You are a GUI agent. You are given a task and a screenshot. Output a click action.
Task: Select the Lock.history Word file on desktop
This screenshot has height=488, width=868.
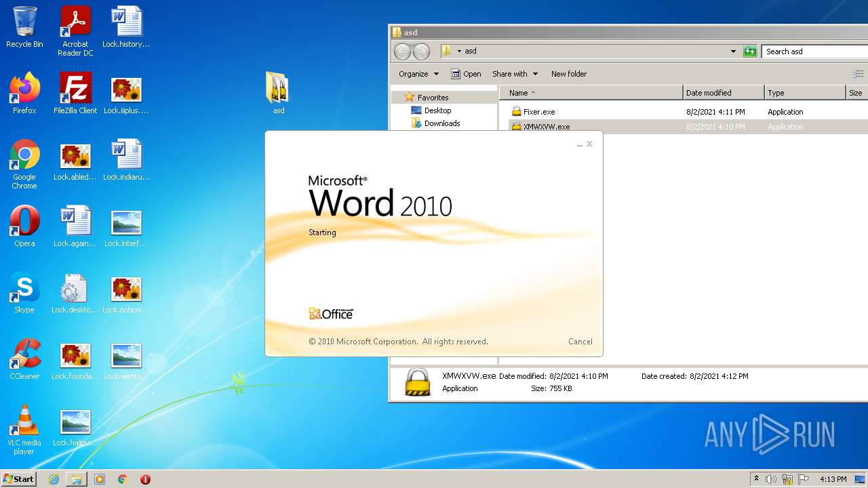(126, 27)
